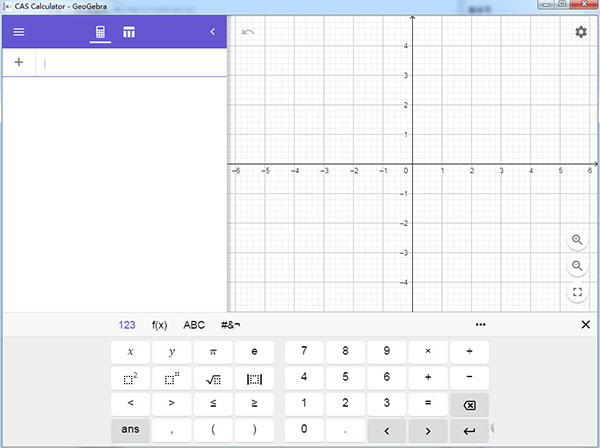Enter fullscreen graph view
This screenshot has height=448, width=600.
[x=577, y=293]
